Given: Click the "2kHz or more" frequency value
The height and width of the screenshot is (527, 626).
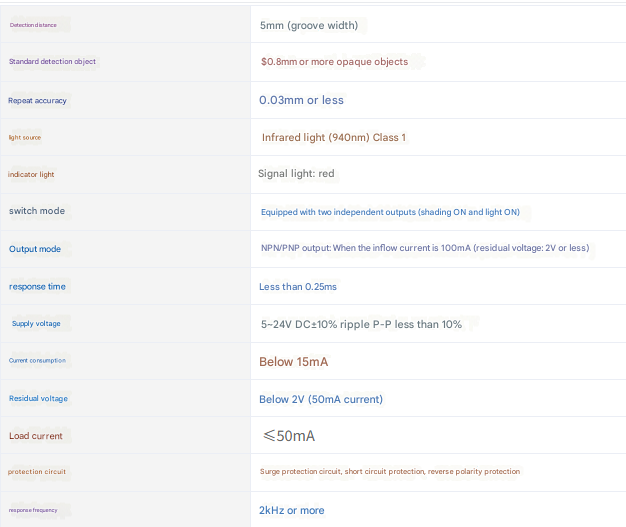Looking at the screenshot, I should 291,510.
